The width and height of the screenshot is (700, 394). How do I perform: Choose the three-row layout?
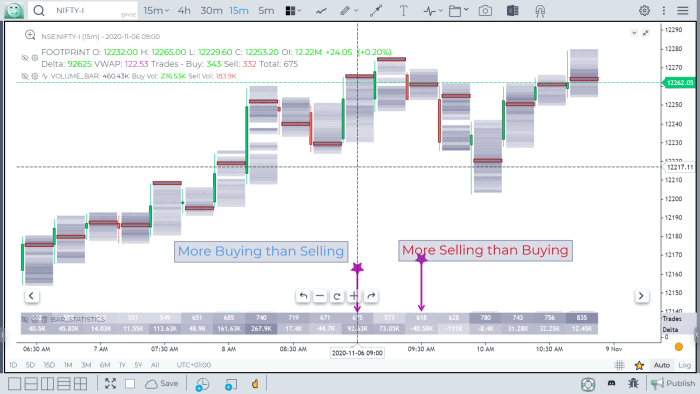64,384
